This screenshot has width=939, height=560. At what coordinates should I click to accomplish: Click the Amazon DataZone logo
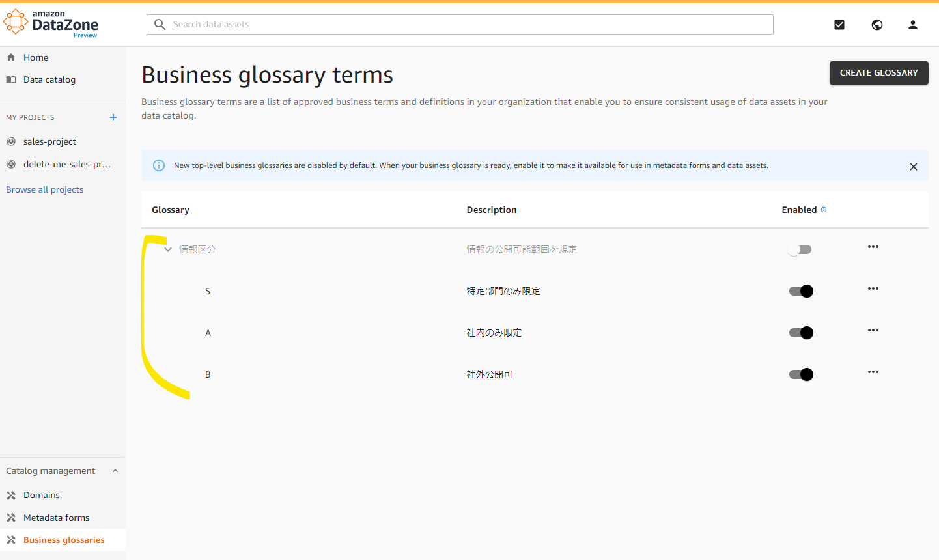click(x=51, y=24)
